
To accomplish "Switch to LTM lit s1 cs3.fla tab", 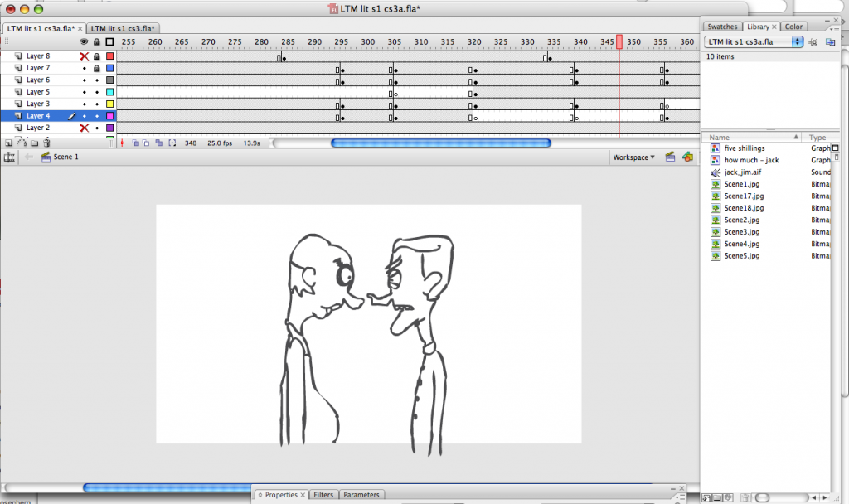I will (x=121, y=28).
